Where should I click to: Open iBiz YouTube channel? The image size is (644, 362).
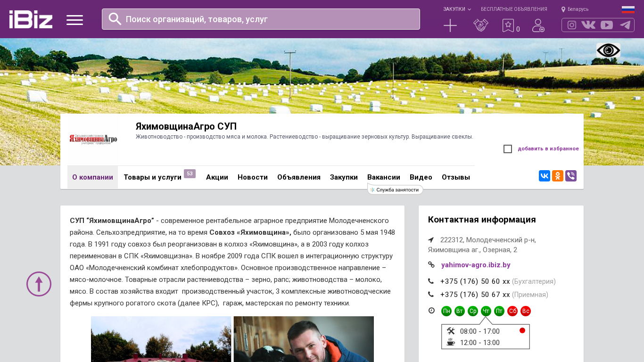click(x=607, y=25)
